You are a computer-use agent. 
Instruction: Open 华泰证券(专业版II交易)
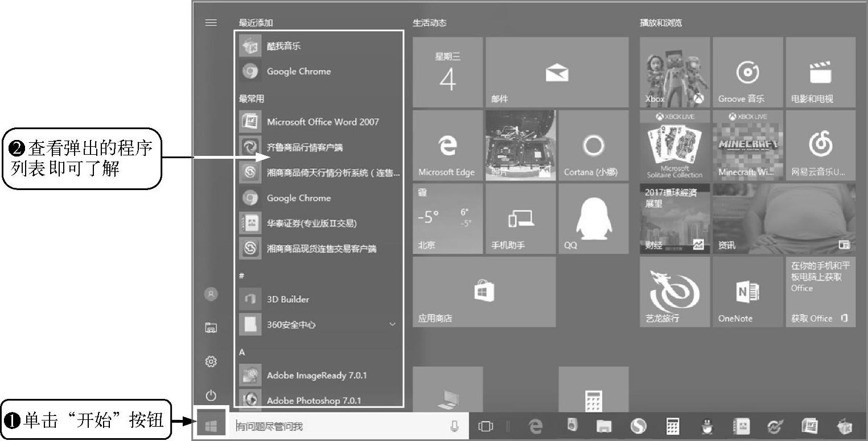(x=319, y=223)
